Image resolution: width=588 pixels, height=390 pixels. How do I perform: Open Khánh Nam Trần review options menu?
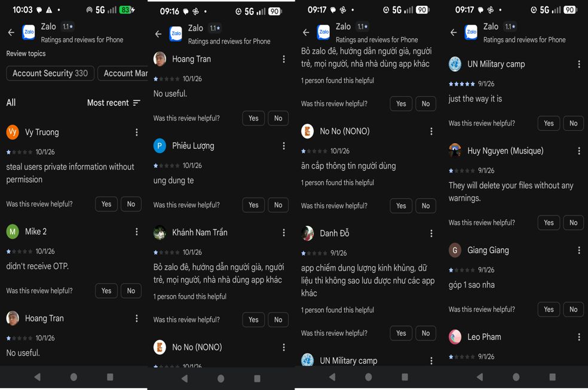pyautogui.click(x=284, y=233)
